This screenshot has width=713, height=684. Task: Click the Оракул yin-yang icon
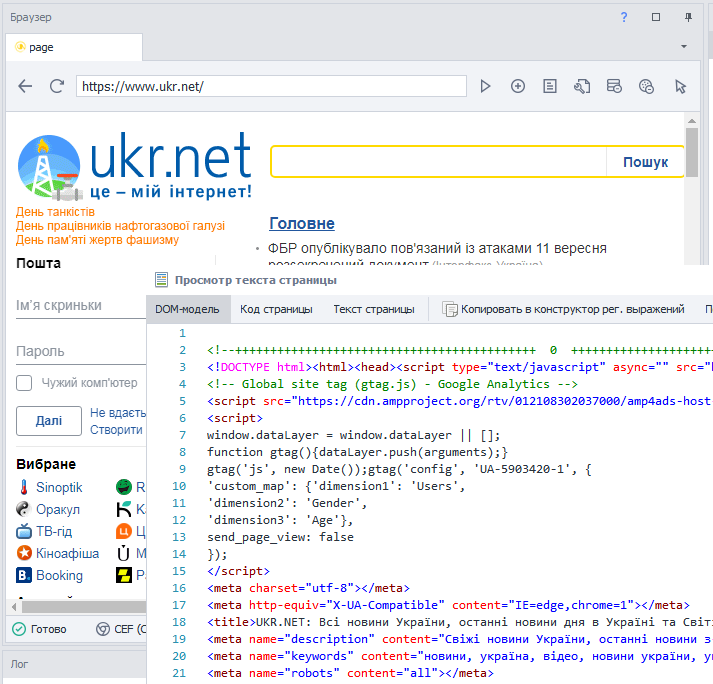click(23, 509)
